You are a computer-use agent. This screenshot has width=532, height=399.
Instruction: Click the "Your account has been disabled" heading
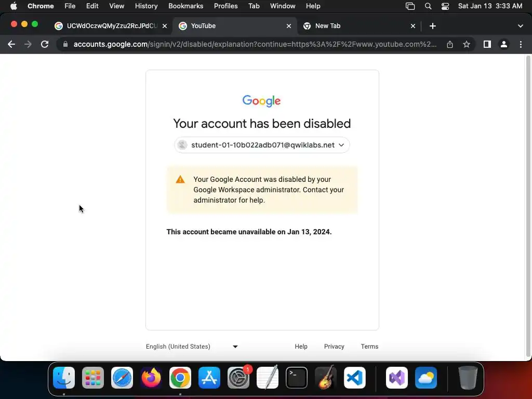click(x=262, y=124)
